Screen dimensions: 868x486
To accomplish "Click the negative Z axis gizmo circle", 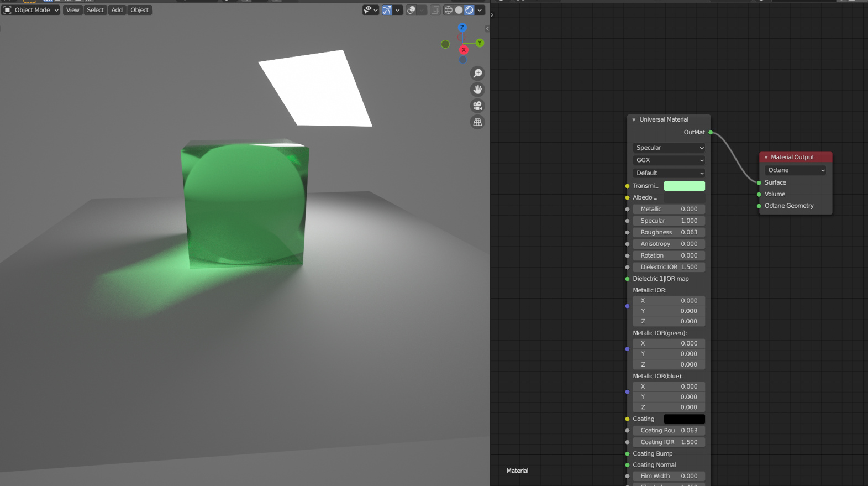I will pos(463,59).
